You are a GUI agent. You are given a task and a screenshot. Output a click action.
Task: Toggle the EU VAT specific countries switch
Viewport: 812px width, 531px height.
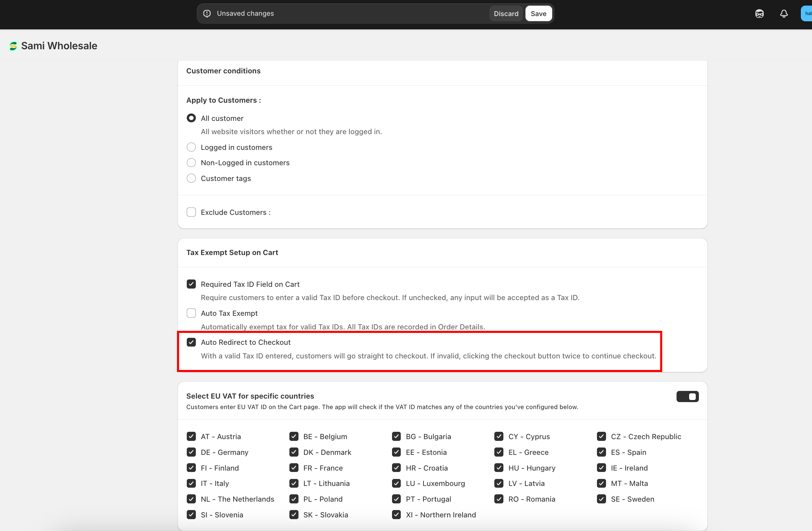pyautogui.click(x=687, y=397)
